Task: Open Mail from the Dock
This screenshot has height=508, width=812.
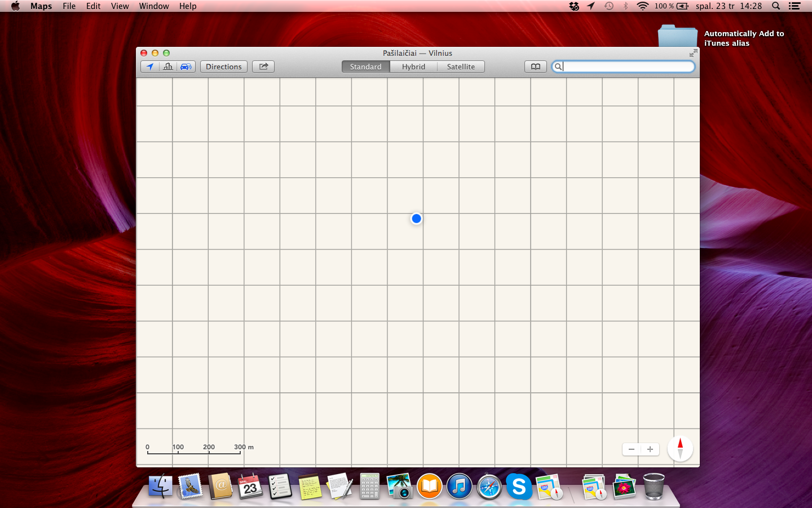Action: (x=190, y=486)
